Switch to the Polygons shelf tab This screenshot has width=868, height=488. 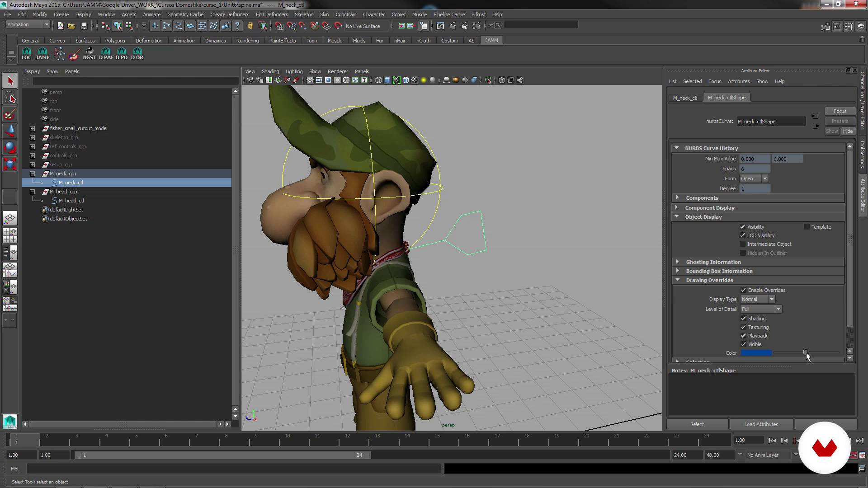[115, 41]
